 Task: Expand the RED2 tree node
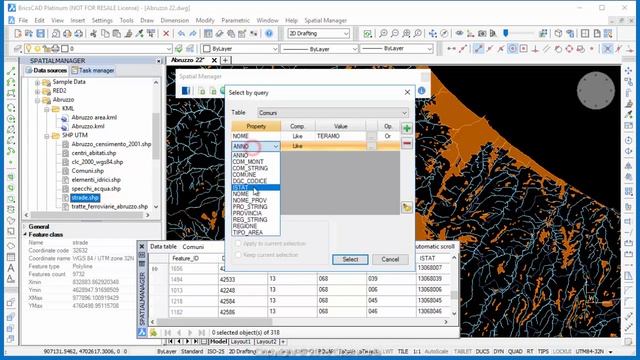pyautogui.click(x=38, y=91)
